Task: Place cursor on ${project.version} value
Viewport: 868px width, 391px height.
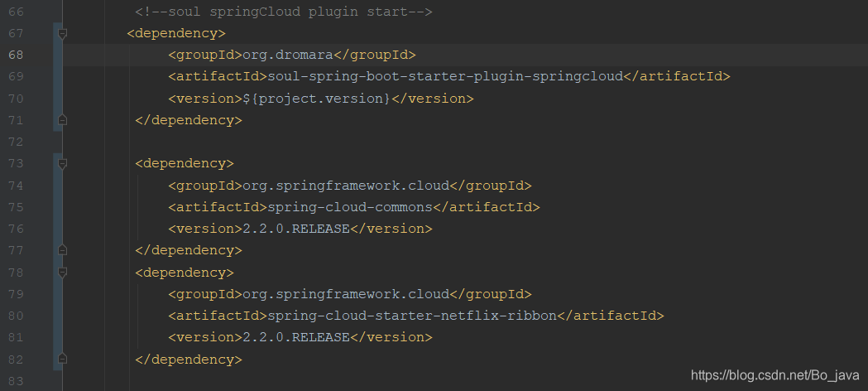Action: (x=317, y=99)
